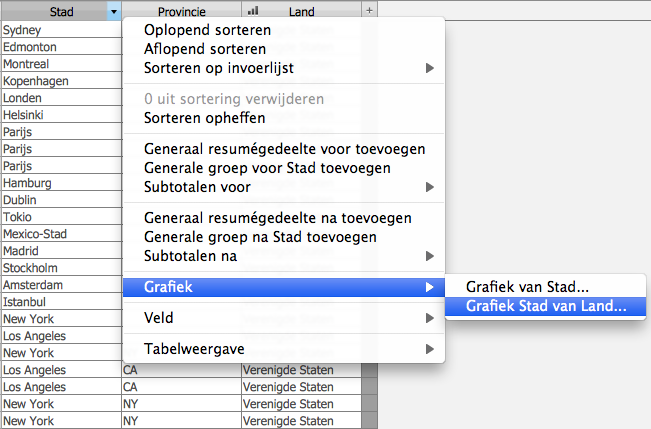Click the Amsterdam cell
The height and width of the screenshot is (429, 651).
pos(61,285)
